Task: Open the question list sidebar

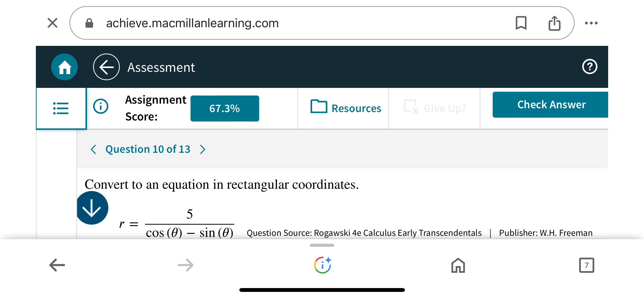Action: (61, 108)
